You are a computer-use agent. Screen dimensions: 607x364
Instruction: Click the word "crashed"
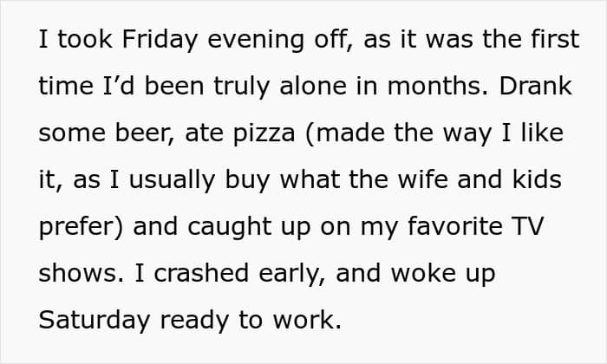[x=219, y=274]
